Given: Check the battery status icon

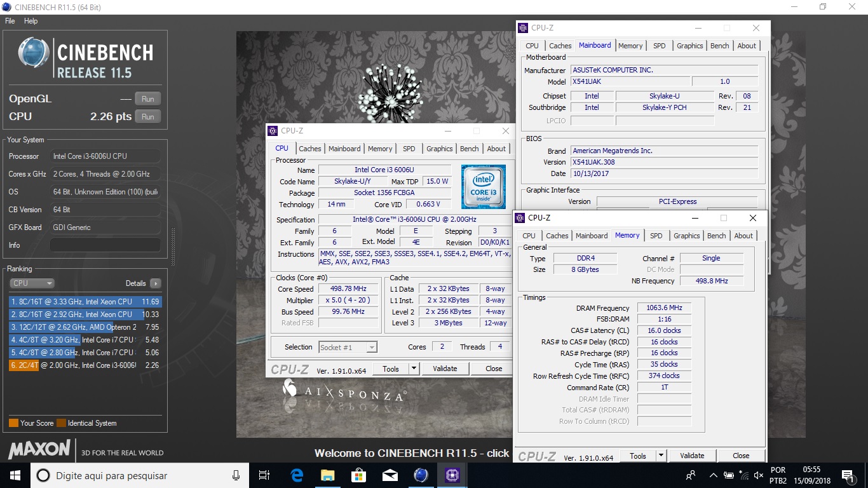Looking at the screenshot, I should pyautogui.click(x=728, y=475).
